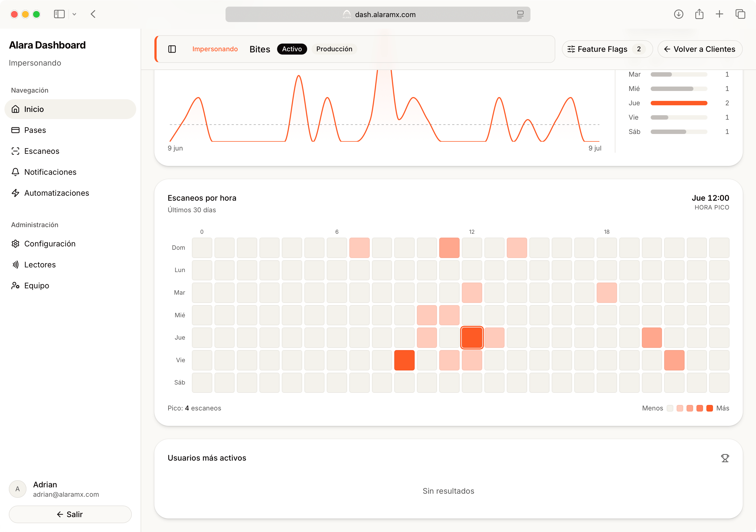The image size is (756, 532).
Task: Click the Pases card icon
Action: point(15,130)
